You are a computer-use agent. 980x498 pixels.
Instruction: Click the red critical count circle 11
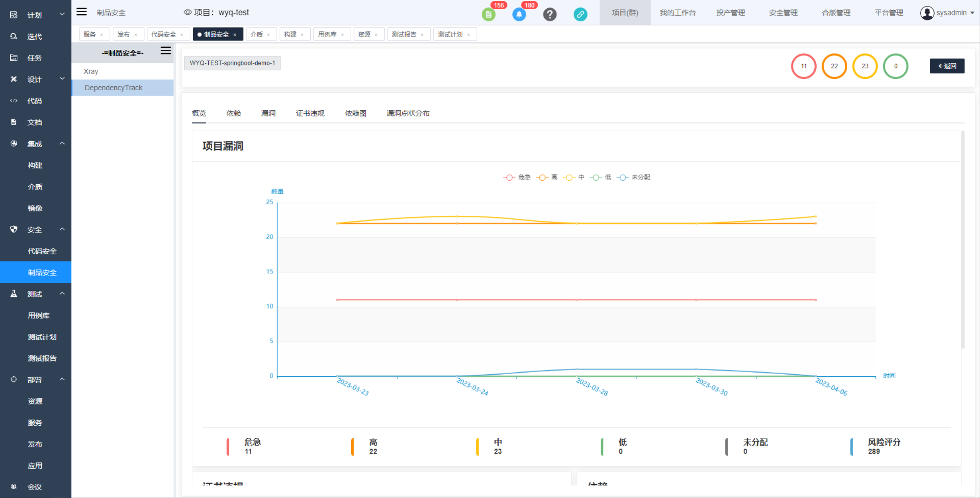(803, 66)
